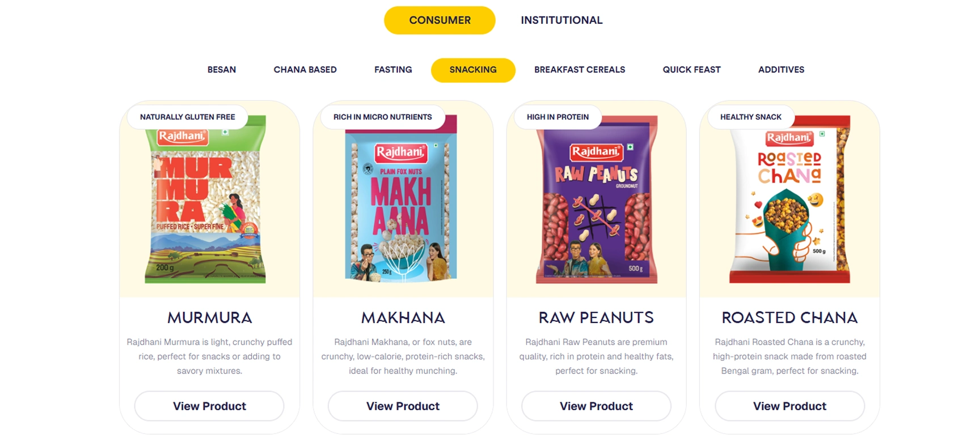The image size is (980, 442).
Task: Switch to the INSTITUTIONAL tab
Action: pyautogui.click(x=561, y=20)
